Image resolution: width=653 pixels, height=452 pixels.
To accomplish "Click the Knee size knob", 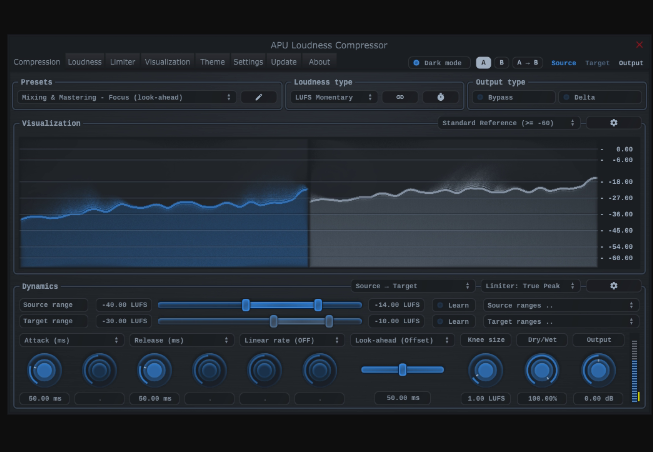I will click(x=486, y=370).
